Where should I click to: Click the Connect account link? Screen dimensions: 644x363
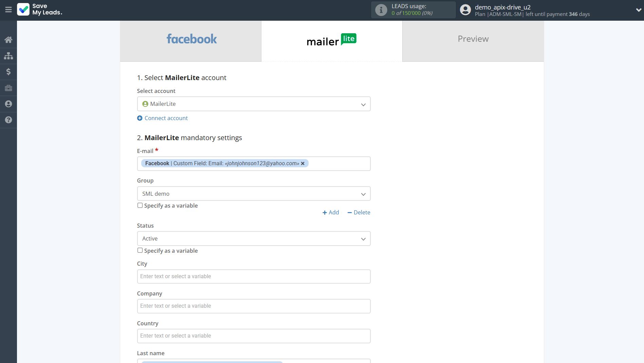coord(166,118)
